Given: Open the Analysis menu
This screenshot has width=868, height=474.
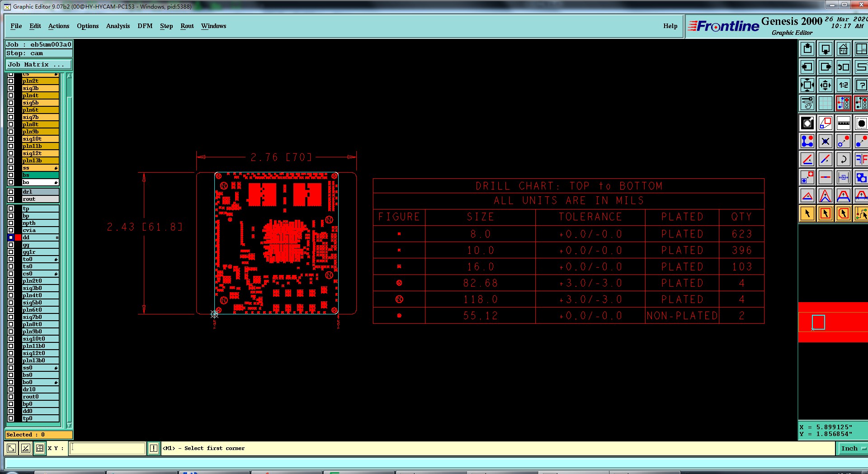Looking at the screenshot, I should click(x=118, y=26).
